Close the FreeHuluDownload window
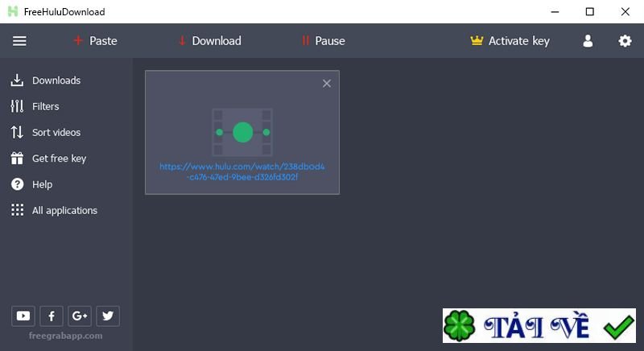Screen dimensions: 644x351 pyautogui.click(x=625, y=12)
